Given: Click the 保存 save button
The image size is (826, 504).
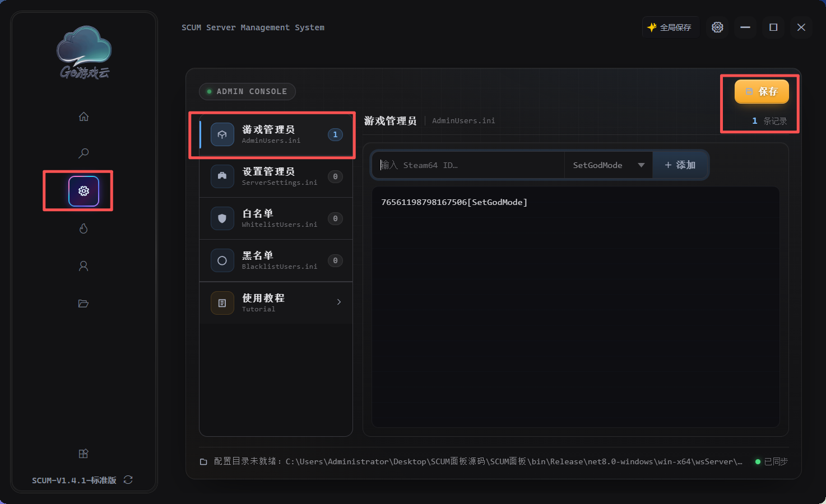Looking at the screenshot, I should [x=762, y=91].
